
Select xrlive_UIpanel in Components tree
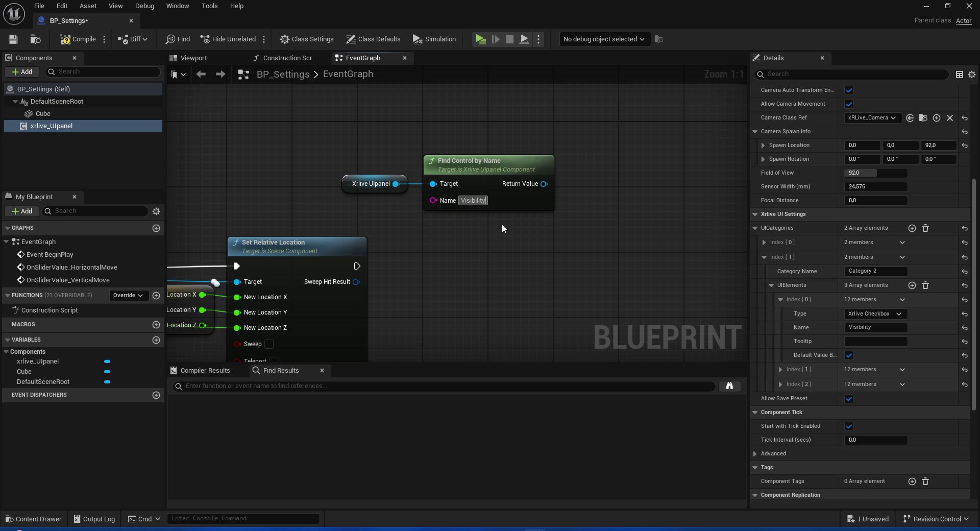[x=83, y=126]
